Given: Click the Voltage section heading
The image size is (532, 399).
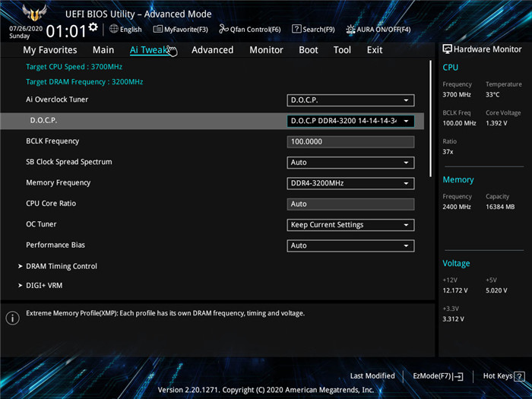Looking at the screenshot, I should tap(456, 263).
